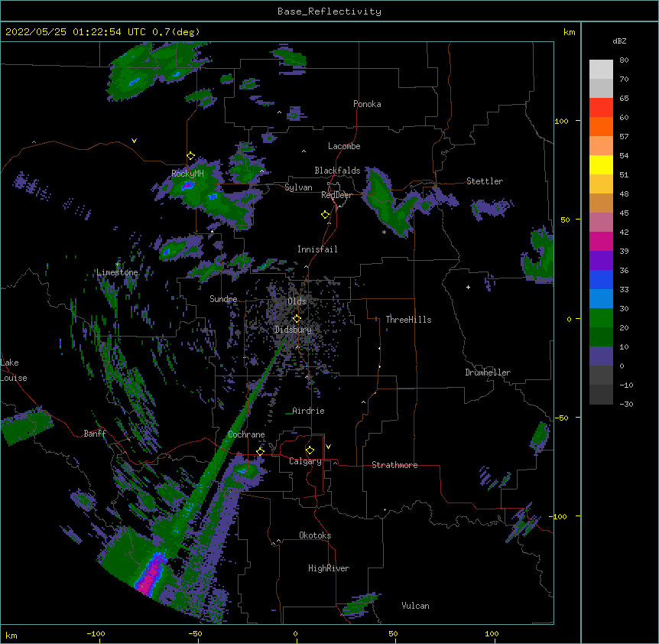Click the dBZ legend heading

click(x=619, y=41)
